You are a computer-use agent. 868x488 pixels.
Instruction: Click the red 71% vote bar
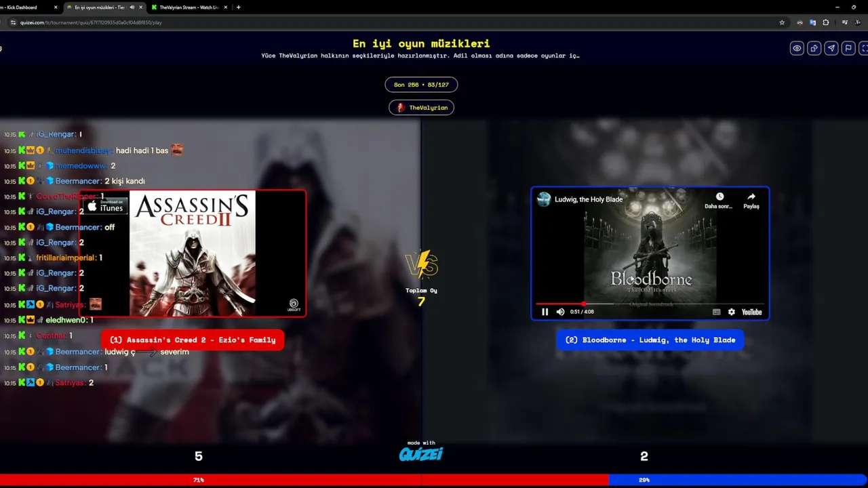304,480
